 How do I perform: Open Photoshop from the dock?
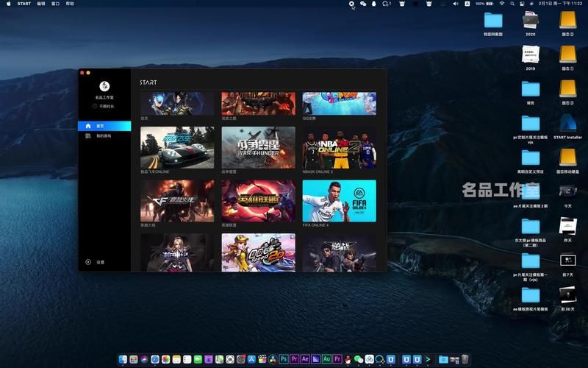coord(283,359)
